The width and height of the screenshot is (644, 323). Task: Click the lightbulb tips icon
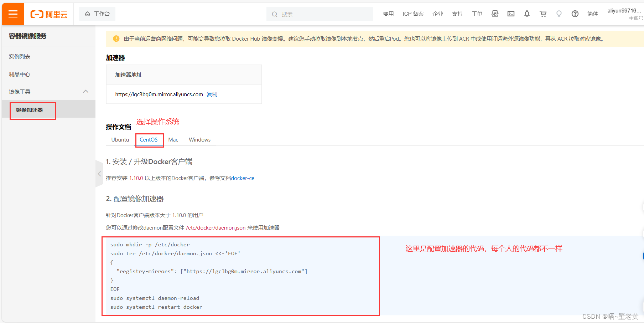(559, 14)
